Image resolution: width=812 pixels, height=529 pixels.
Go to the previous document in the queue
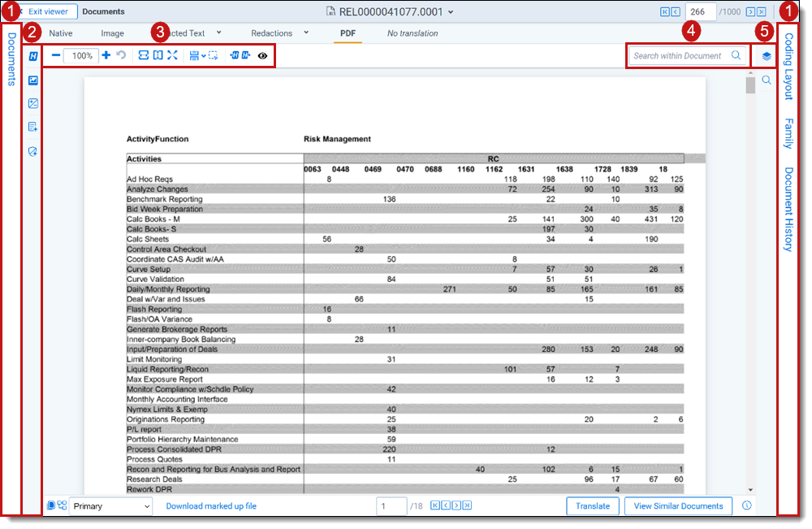[x=676, y=12]
